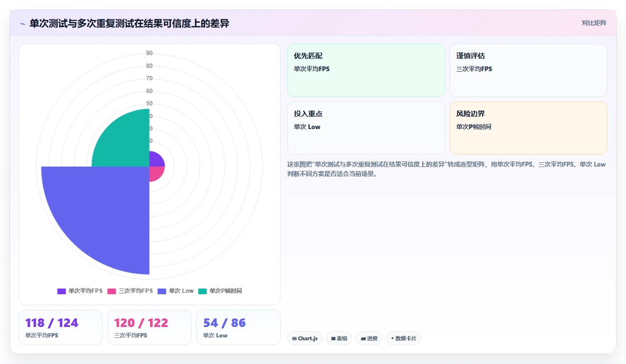Click the 表格 tag chip
Image resolution: width=626 pixels, height=364 pixels.
(339, 338)
